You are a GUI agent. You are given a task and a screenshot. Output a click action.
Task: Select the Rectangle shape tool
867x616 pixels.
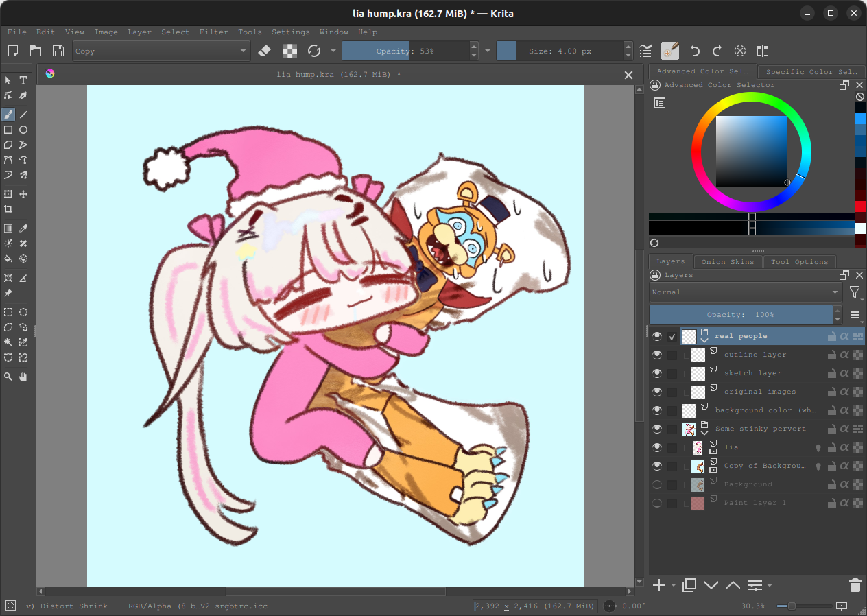[8, 130]
